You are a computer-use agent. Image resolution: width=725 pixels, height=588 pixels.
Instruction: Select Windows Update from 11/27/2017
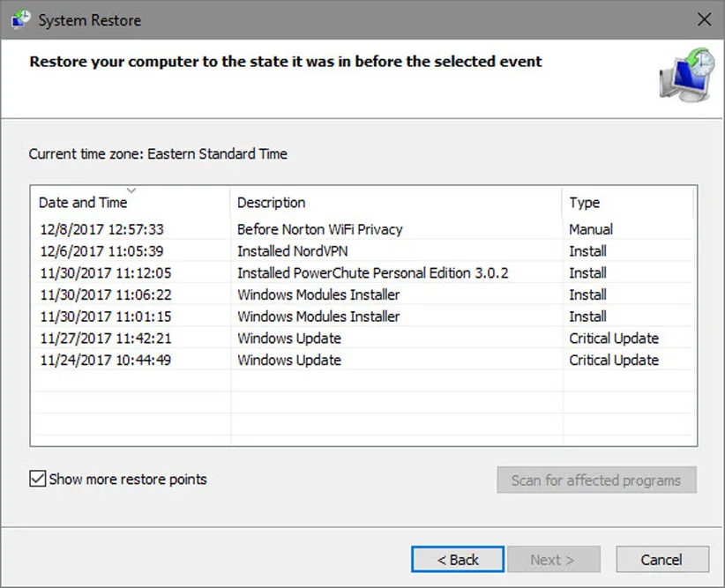coord(289,339)
